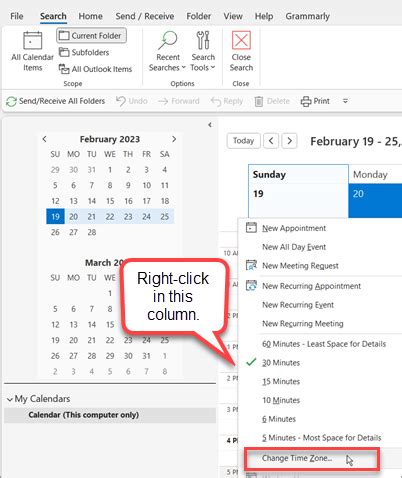Viewport: 402px width, 478px height.
Task: Collapse the My Calendars group
Action: 10,399
